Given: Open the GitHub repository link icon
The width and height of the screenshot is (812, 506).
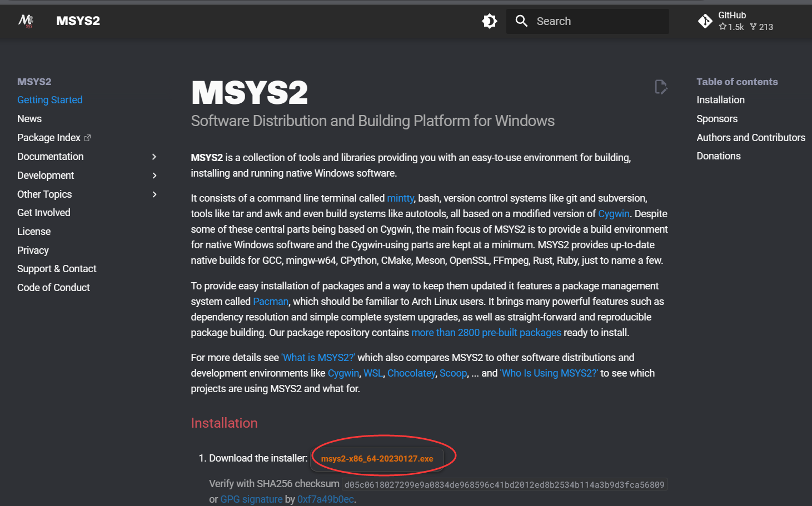Looking at the screenshot, I should pos(705,21).
